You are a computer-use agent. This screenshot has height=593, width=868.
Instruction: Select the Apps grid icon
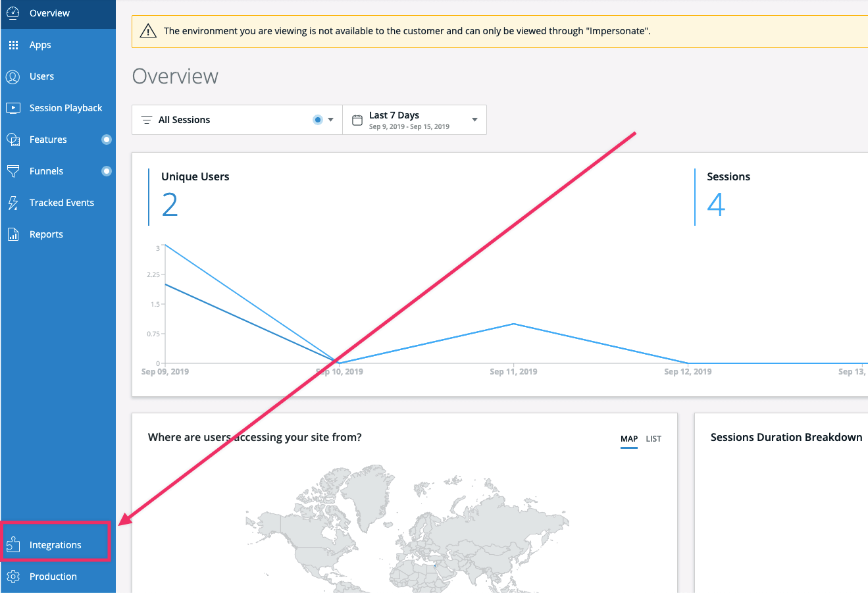(13, 44)
